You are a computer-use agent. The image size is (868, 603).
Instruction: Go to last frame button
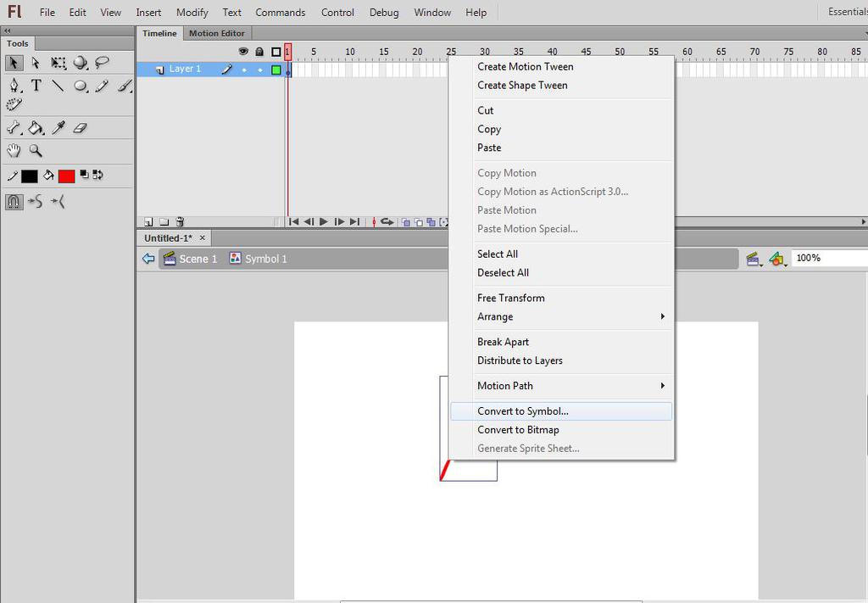(355, 221)
